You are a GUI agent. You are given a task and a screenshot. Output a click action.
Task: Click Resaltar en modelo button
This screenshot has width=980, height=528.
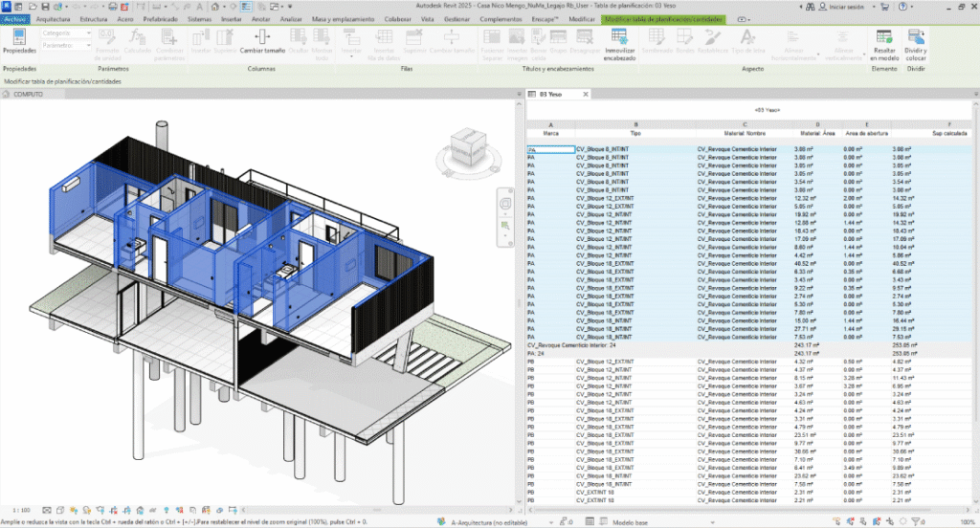(x=883, y=44)
